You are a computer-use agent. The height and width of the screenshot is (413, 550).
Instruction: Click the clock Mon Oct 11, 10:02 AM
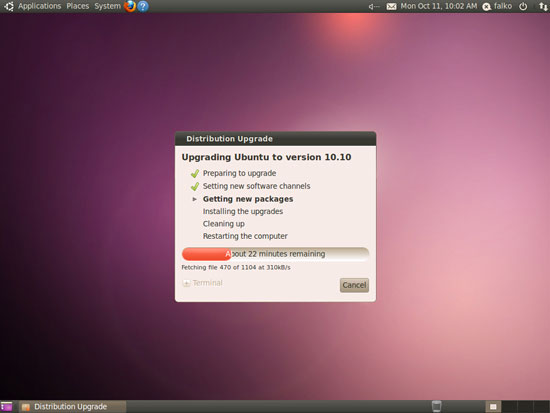(x=439, y=6)
